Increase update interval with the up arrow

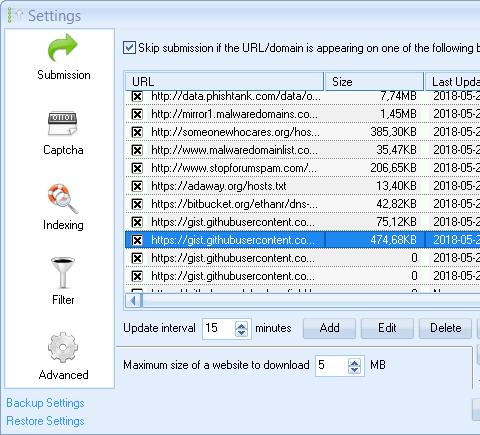pyautogui.click(x=241, y=325)
